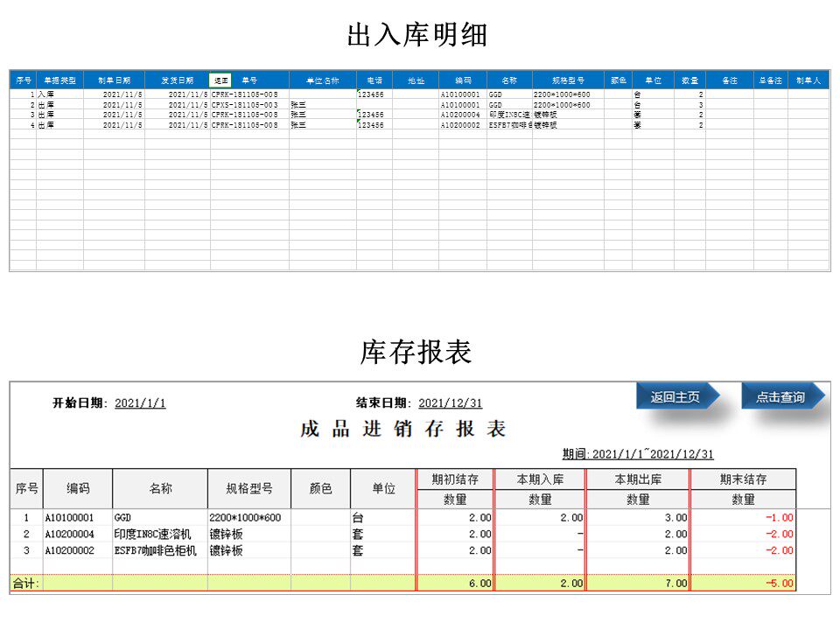Click the 单位名称 column header
Viewport: 840px width, 630px height.
coord(323,80)
